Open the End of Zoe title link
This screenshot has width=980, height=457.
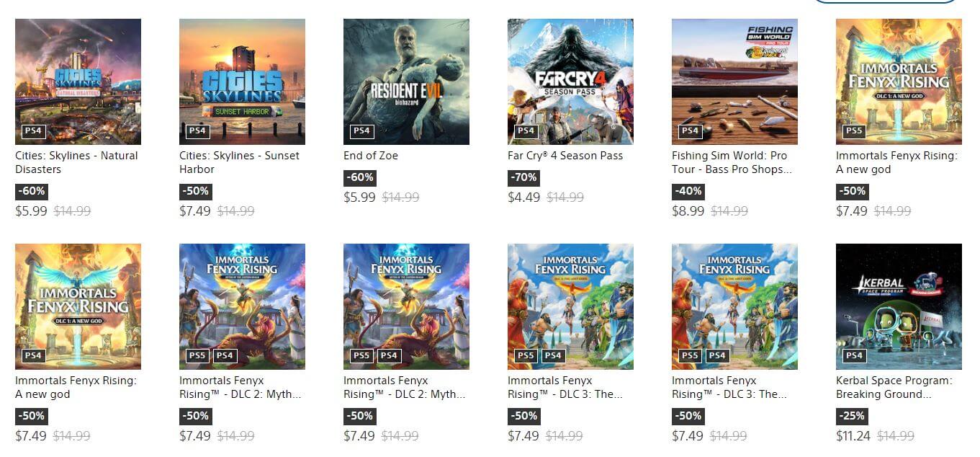point(371,156)
